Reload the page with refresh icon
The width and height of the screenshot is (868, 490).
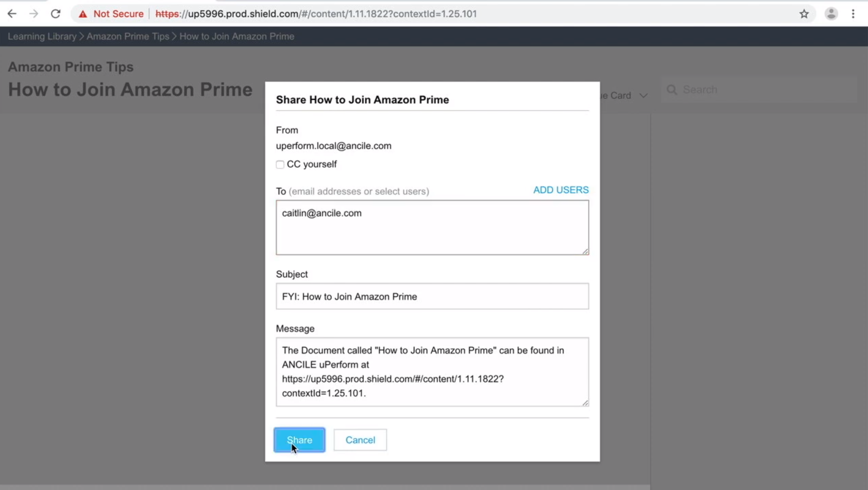[56, 14]
